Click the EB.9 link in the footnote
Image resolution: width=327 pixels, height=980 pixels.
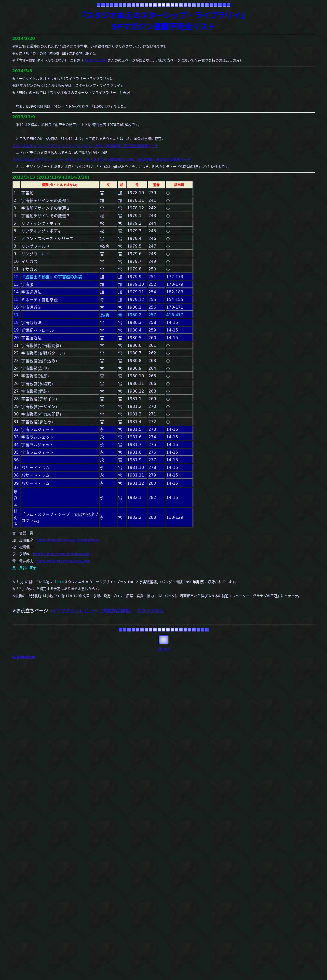coord(60,582)
